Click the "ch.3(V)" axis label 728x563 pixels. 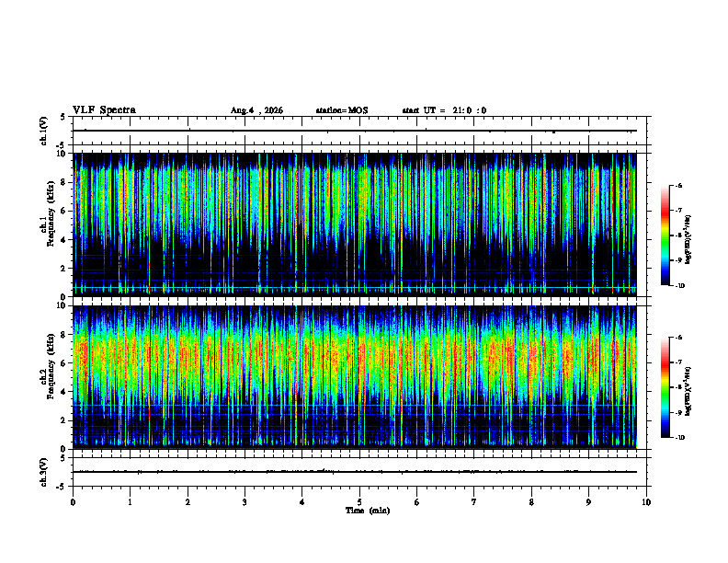click(43, 472)
